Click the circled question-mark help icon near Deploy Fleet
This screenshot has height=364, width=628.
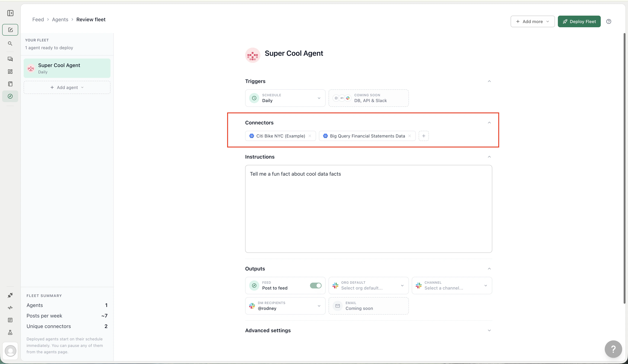tap(609, 21)
